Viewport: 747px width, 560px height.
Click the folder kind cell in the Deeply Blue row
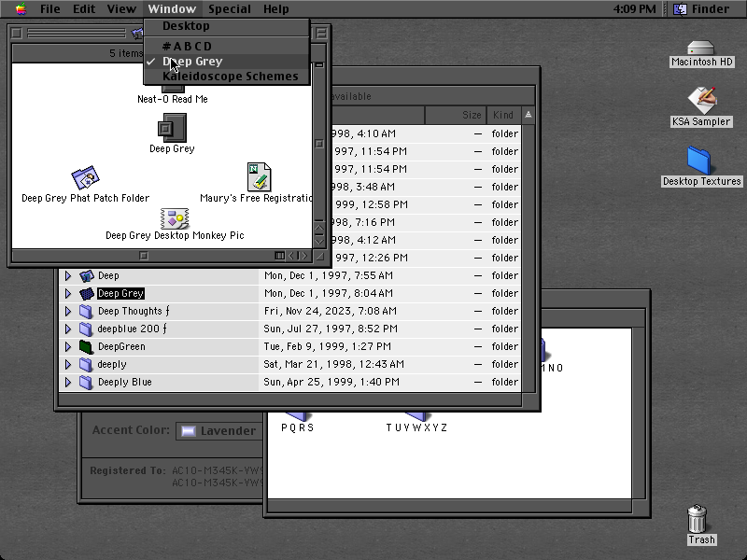pos(504,383)
